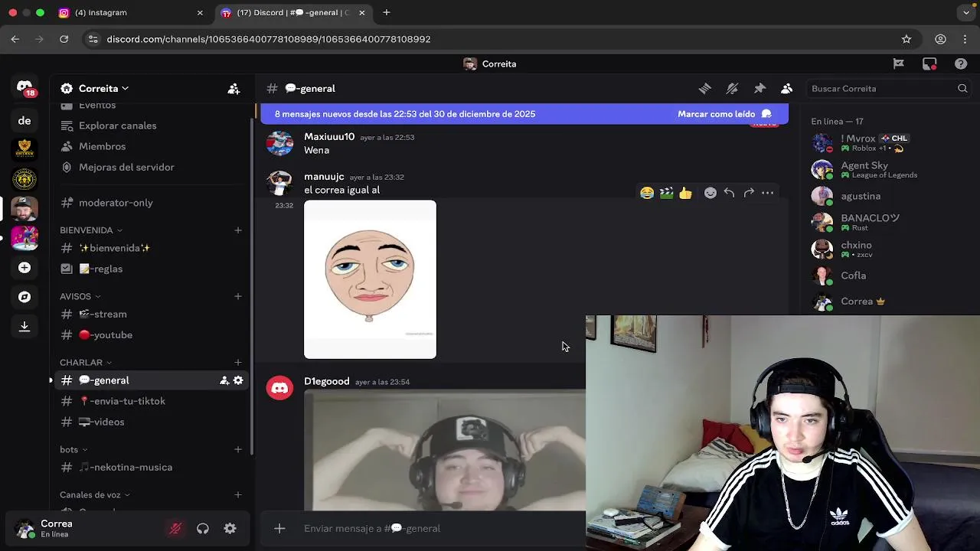Click search magnifier icon in Buscar Correita
Viewport: 980px width, 551px height.
pyautogui.click(x=962, y=89)
